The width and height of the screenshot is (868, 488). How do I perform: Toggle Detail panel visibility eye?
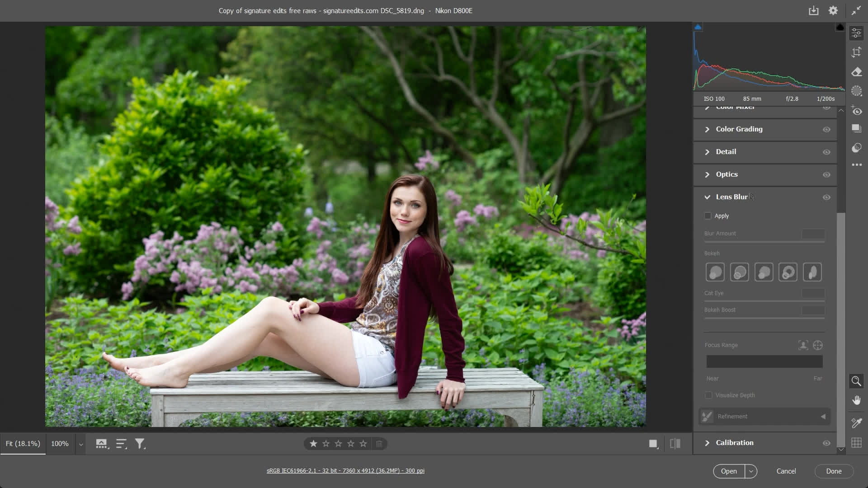tap(826, 152)
